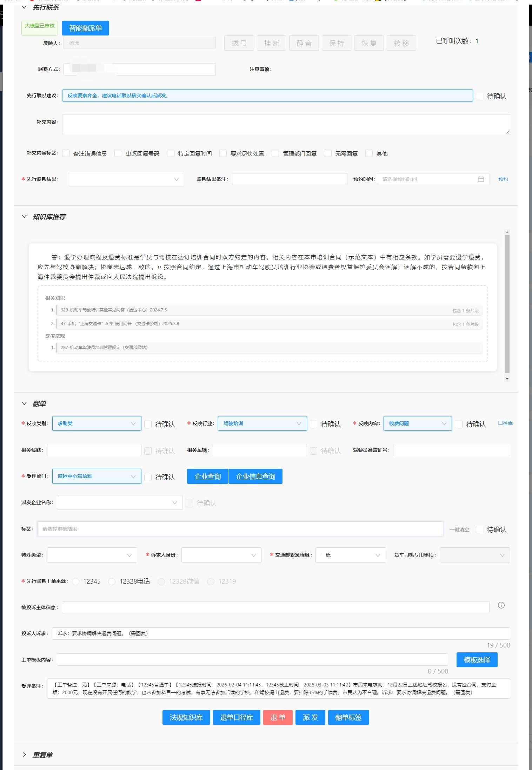Screen dimensions: 532x770
Task: Enable 待确认 next to 先行联系建议
Action: coord(479,96)
